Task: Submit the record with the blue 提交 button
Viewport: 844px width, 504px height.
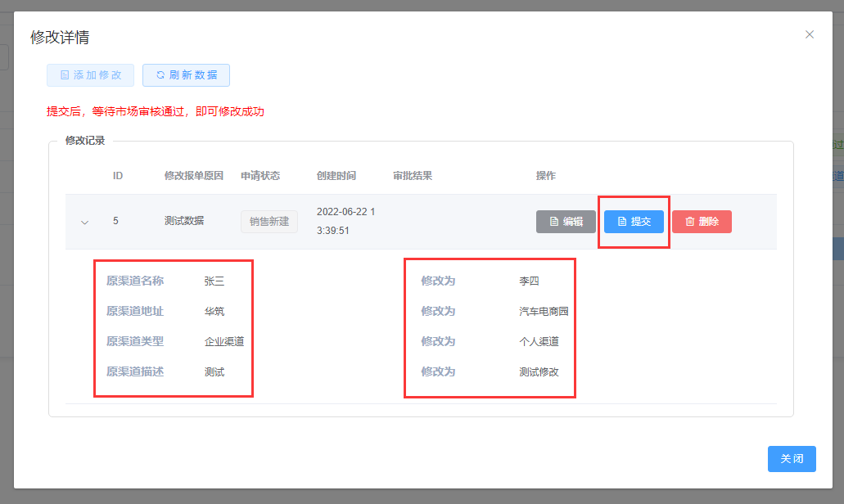Action: (634, 222)
